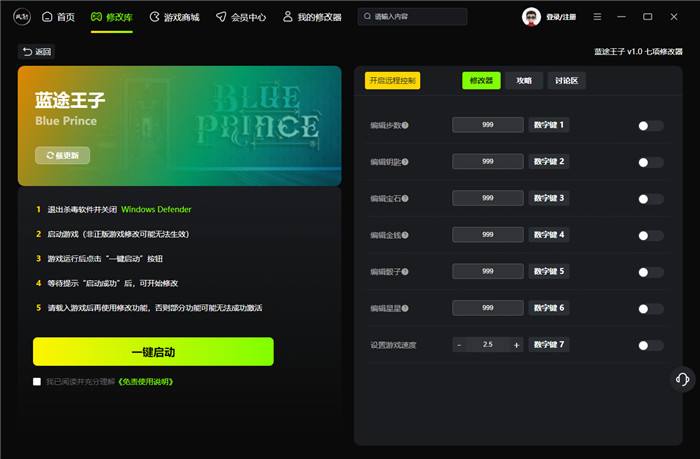Open the customer service headset icon
The height and width of the screenshot is (459, 700).
pos(682,380)
